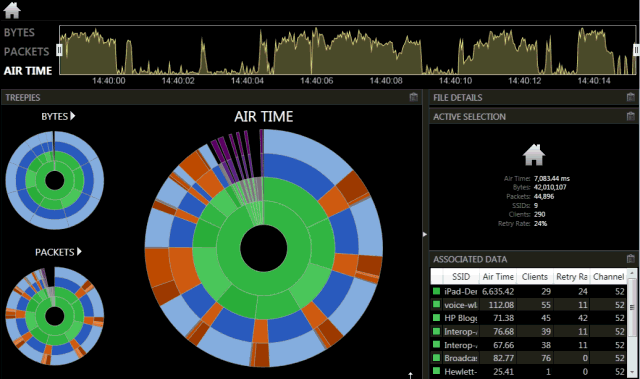Click the air time value 82.77

(x=504, y=358)
